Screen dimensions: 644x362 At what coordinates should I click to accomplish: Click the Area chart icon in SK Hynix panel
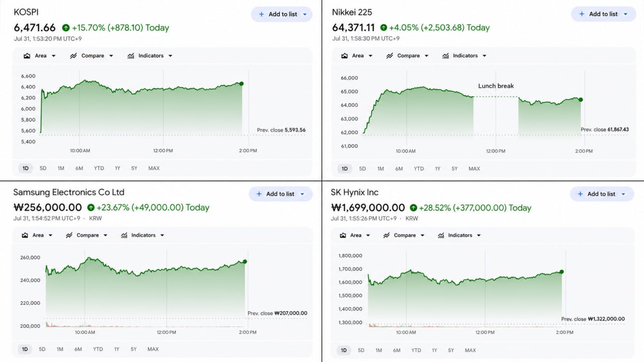(x=343, y=235)
